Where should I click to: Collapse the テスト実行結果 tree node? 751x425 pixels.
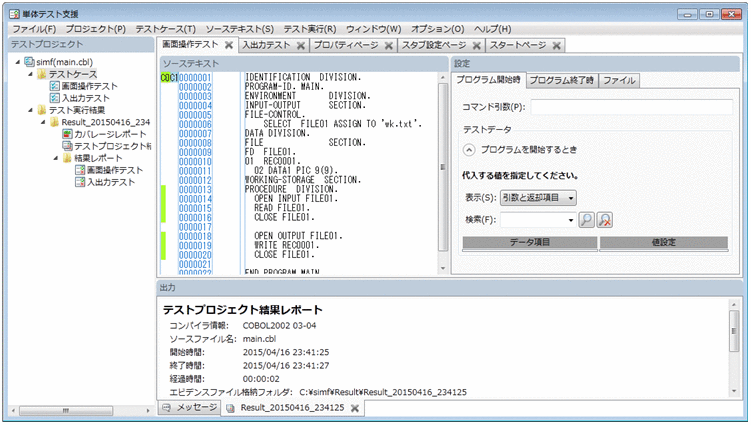coord(30,110)
